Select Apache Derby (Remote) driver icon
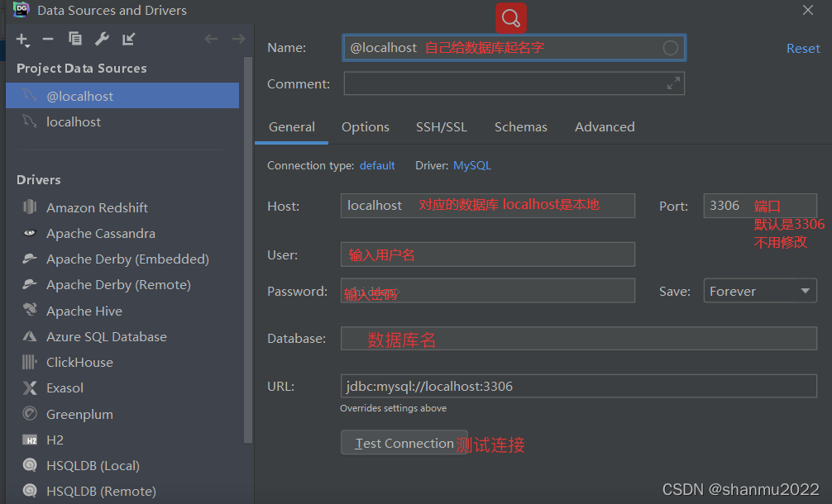 pyautogui.click(x=30, y=284)
